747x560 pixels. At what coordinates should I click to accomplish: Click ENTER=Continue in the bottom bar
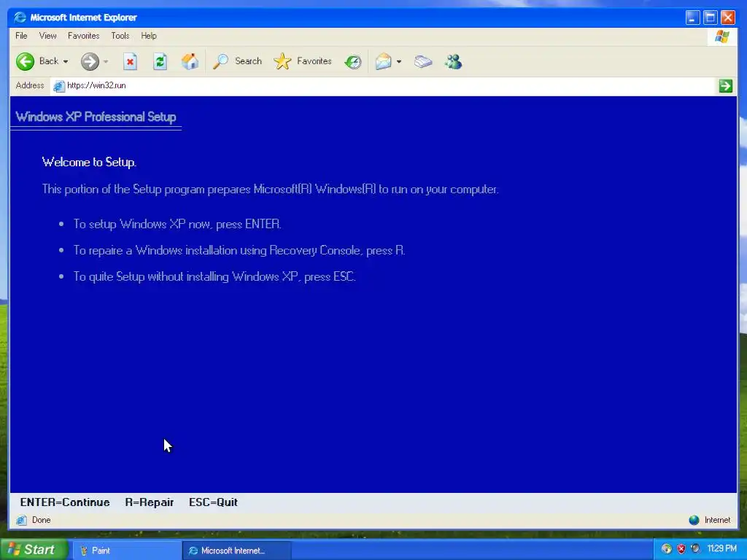click(x=65, y=502)
